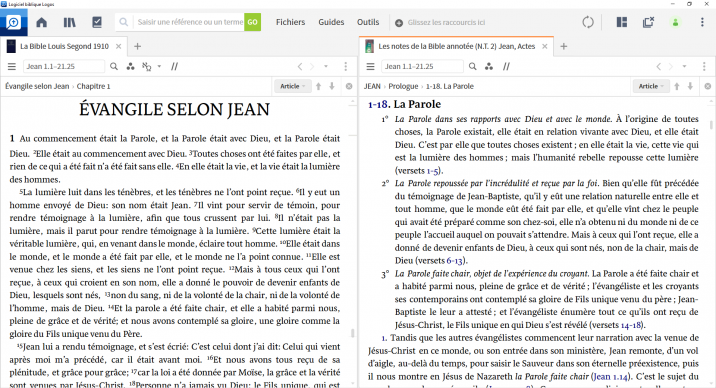Go to next article in right panel
The image size is (716, 388).
690,86
